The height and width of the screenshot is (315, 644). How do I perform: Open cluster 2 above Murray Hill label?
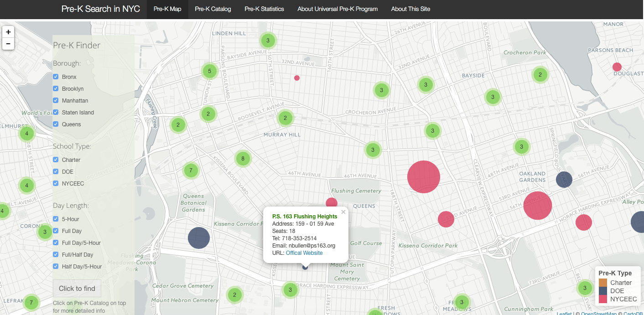(286, 119)
